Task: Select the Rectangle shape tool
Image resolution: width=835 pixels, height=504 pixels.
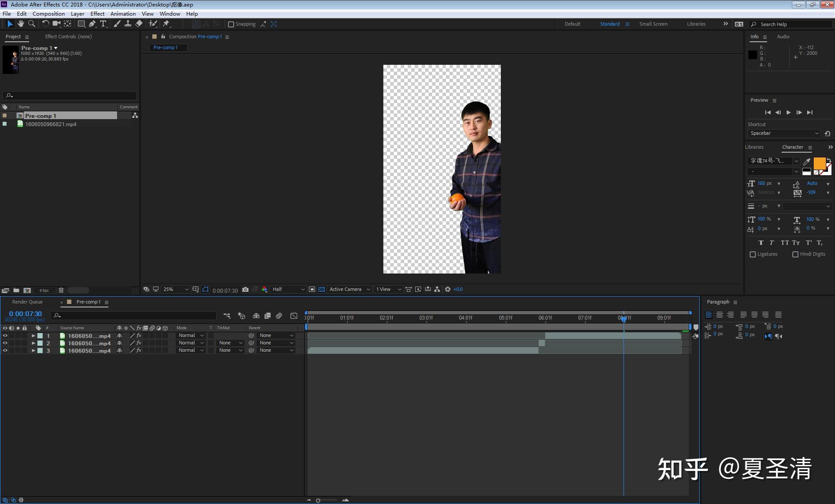Action: [x=81, y=24]
